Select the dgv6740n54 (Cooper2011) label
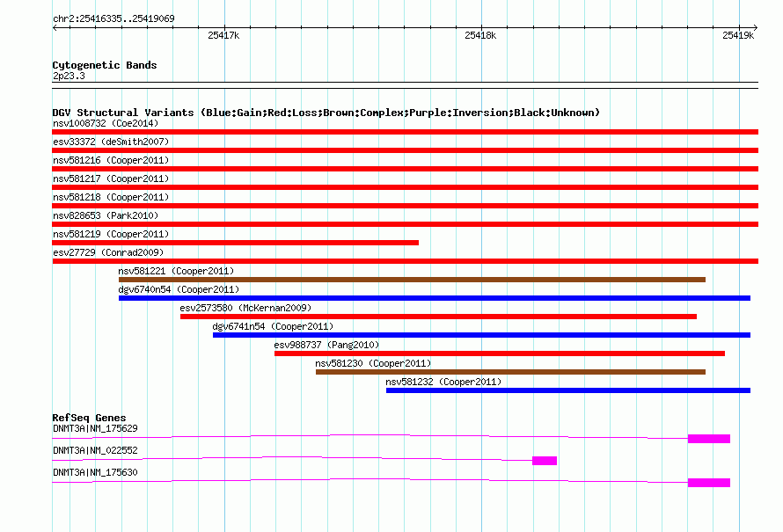Screen dimensions: 783x532 [x=179, y=289]
